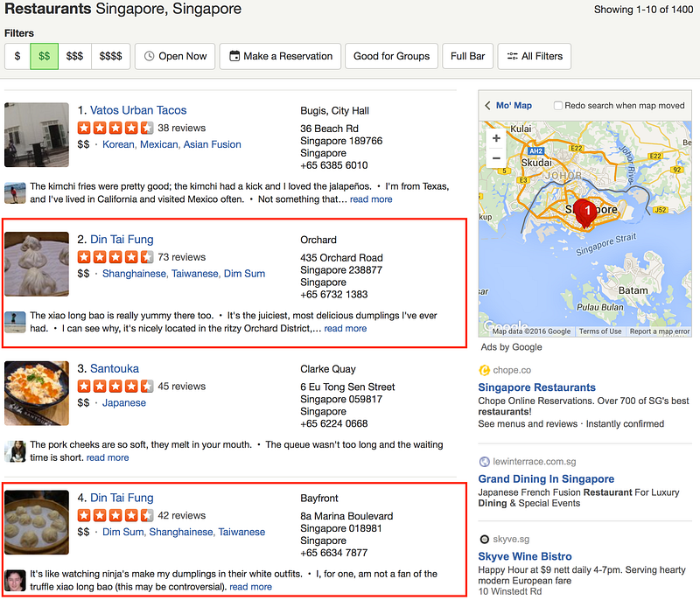This screenshot has width=700, height=600.
Task: Click the red map pin numbered 1
Action: pos(584,213)
